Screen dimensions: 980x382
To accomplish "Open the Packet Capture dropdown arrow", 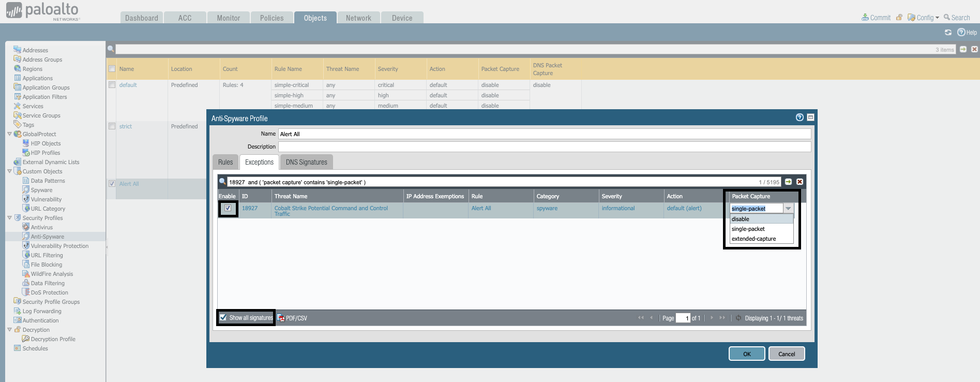I will tap(788, 209).
